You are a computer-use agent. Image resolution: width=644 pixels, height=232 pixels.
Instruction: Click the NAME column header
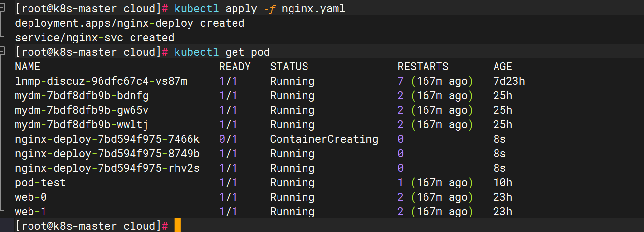tap(28, 67)
